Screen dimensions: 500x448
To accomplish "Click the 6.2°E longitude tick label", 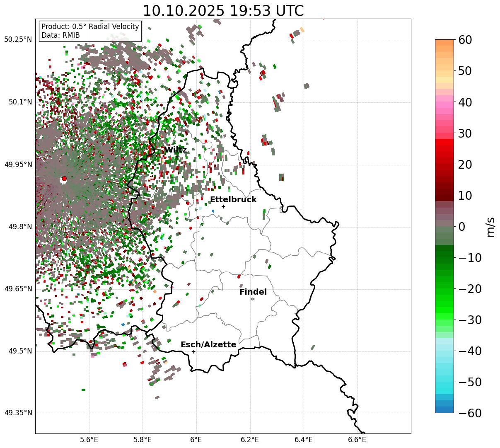I will coord(250,440).
